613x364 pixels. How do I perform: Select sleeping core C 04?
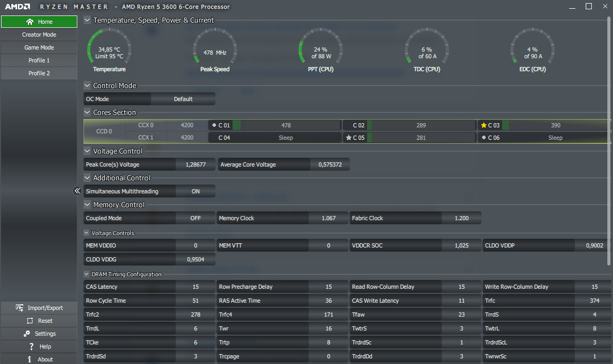(275, 138)
